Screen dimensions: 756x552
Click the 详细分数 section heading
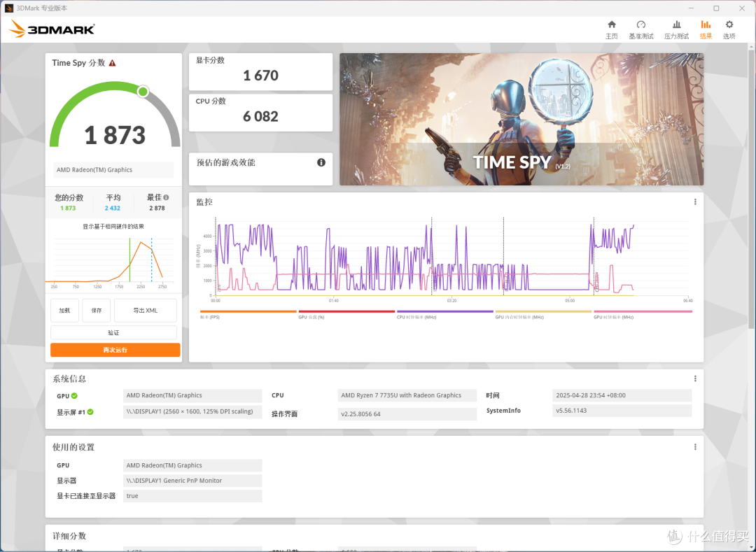pyautogui.click(x=69, y=536)
